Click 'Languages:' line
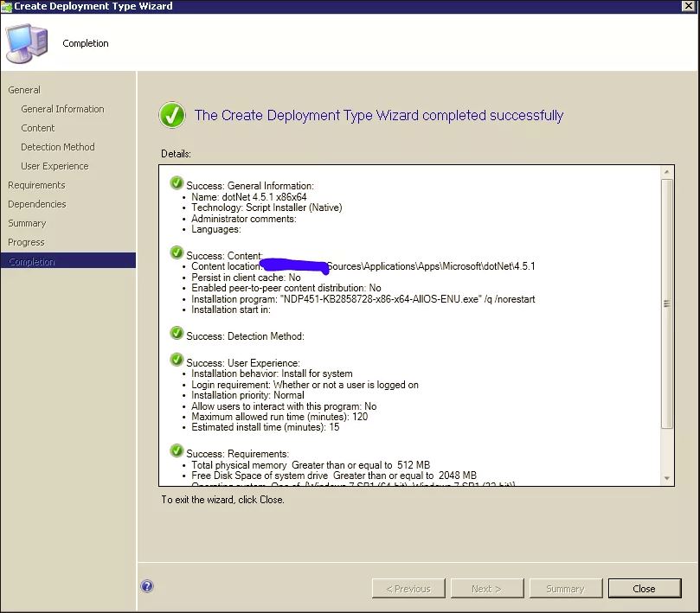Viewport: 700px width, 613px height. (216, 229)
